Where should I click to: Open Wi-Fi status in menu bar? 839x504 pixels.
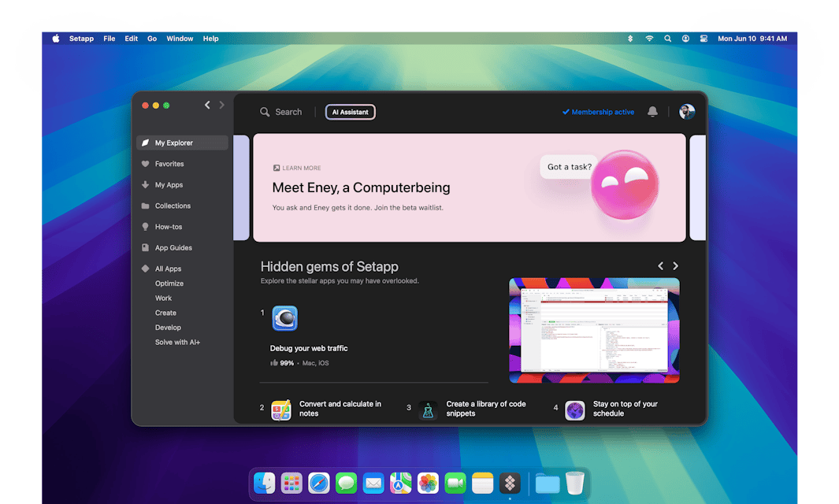(x=649, y=39)
